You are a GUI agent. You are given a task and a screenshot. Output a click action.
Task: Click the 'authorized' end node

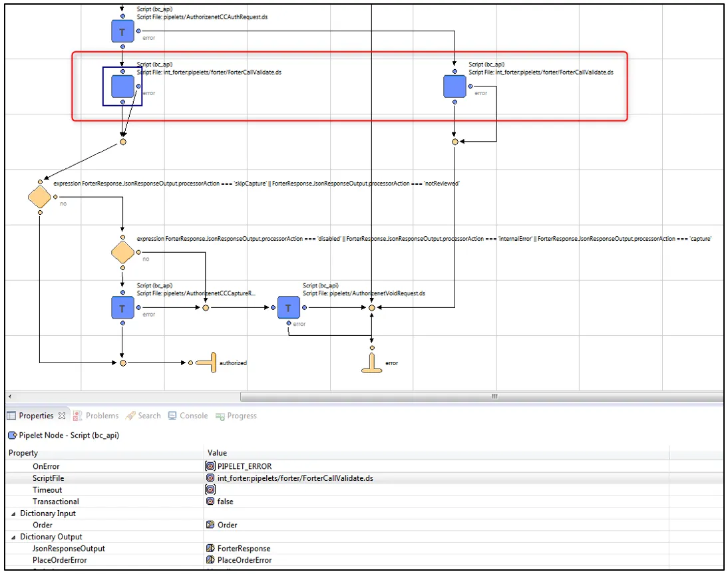coord(206,362)
